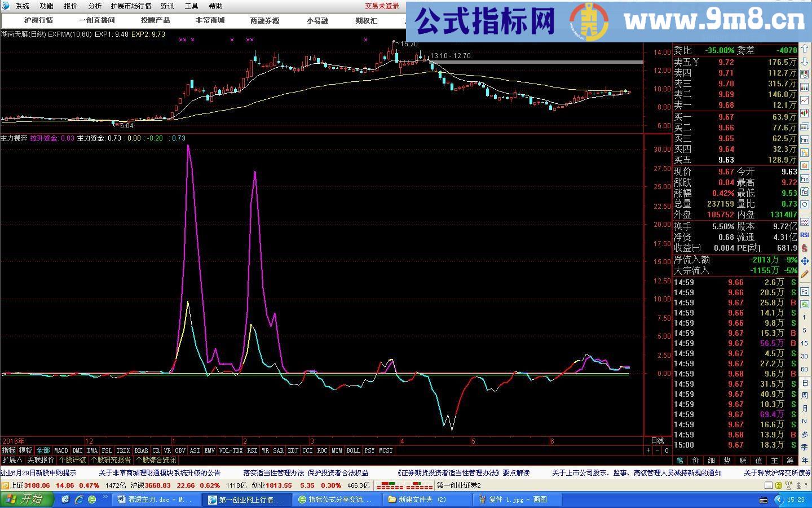Click the RSI indicator icon in sidebar
This screenshot has width=812, height=508.
point(805,234)
